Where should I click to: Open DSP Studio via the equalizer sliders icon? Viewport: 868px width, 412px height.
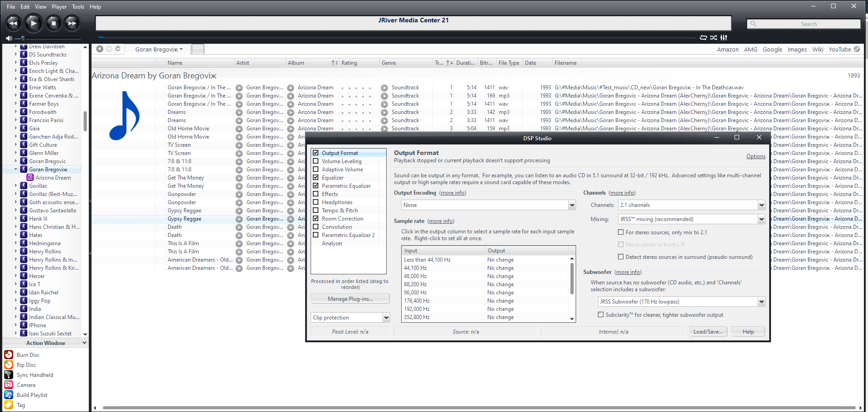(x=724, y=38)
